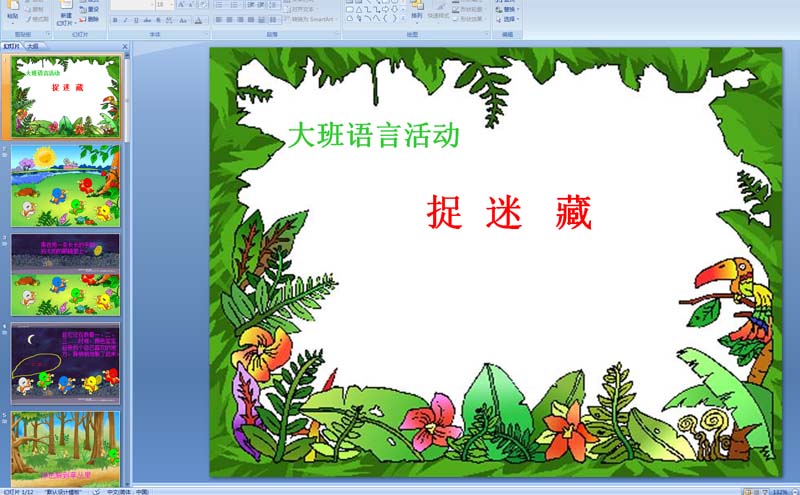
Task: Click the Increase Font Size icon
Action: (181, 5)
